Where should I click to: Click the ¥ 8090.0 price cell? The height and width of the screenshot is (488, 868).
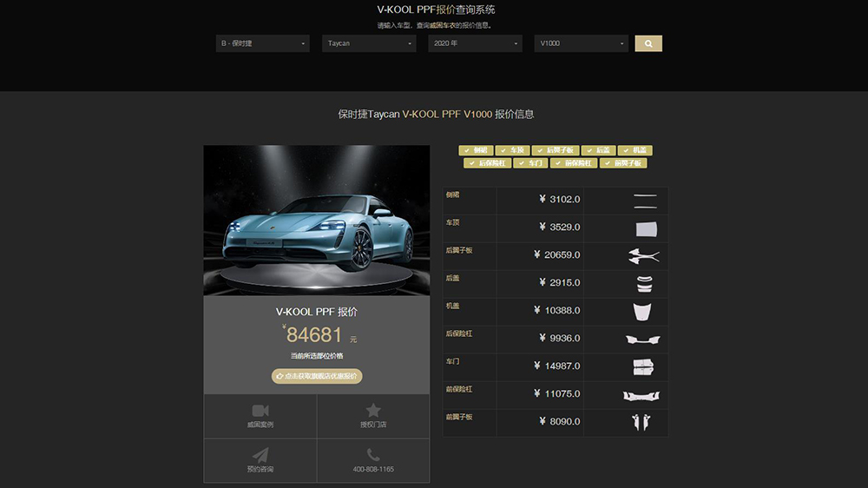tap(540, 423)
